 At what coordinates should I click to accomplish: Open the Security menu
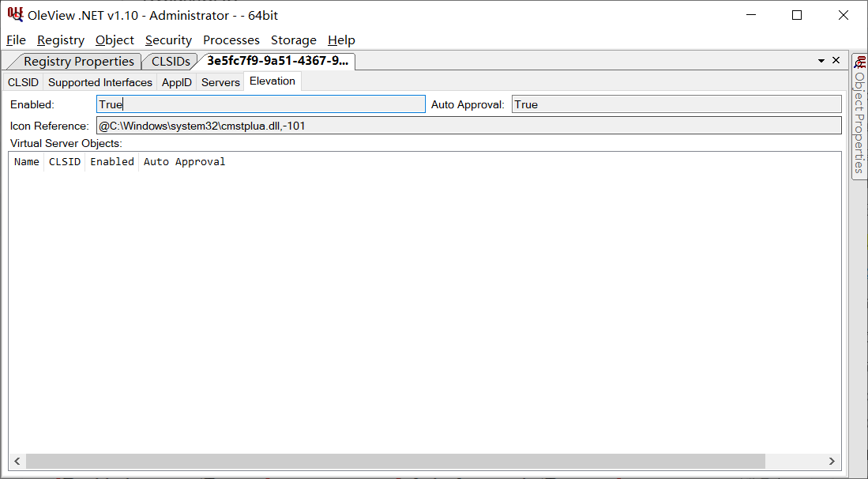coord(168,40)
